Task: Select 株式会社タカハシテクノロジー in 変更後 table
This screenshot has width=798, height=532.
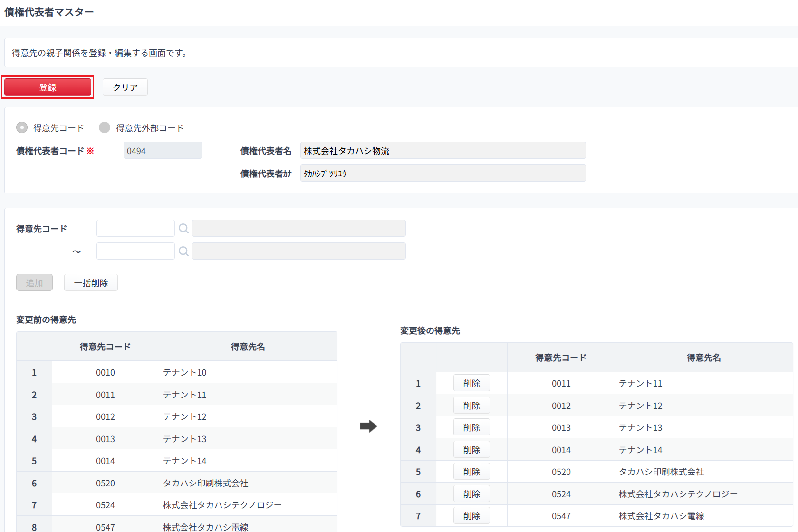Action: point(704,494)
